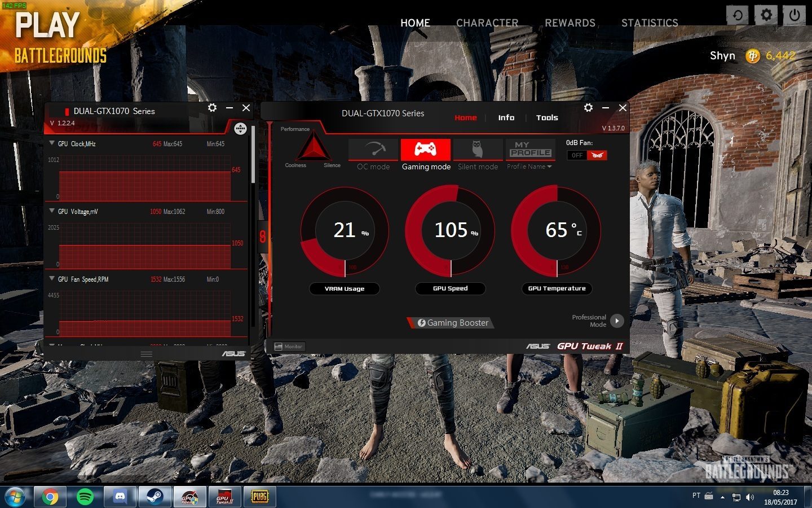This screenshot has width=812, height=508.
Task: Open Spotify from taskbar
Action: click(x=85, y=497)
